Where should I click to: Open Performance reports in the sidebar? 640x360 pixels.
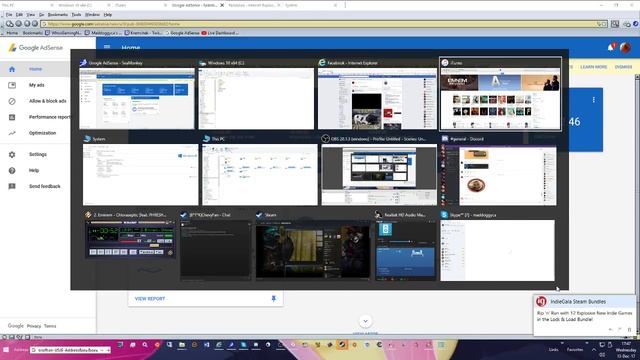[x=49, y=117]
